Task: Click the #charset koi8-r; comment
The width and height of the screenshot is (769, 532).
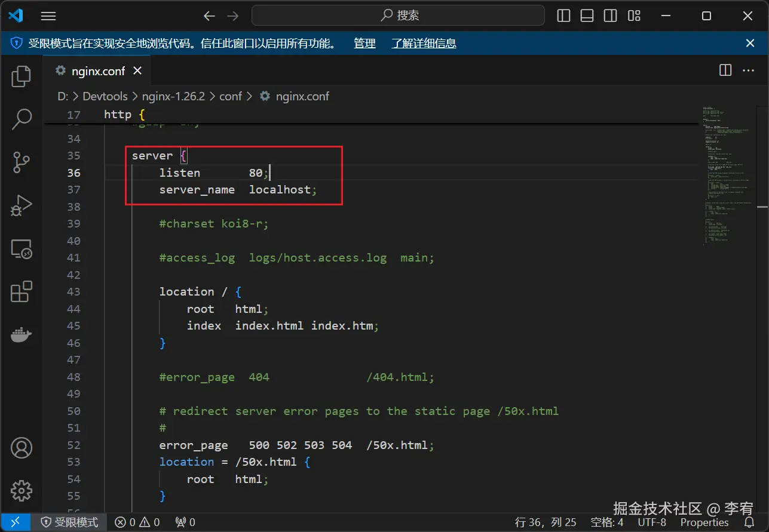Action: point(214,224)
